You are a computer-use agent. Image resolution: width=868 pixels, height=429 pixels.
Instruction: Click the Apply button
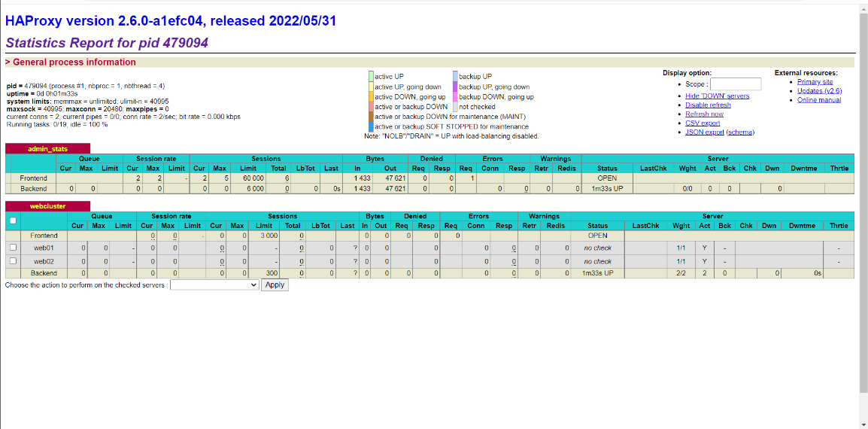click(x=275, y=285)
